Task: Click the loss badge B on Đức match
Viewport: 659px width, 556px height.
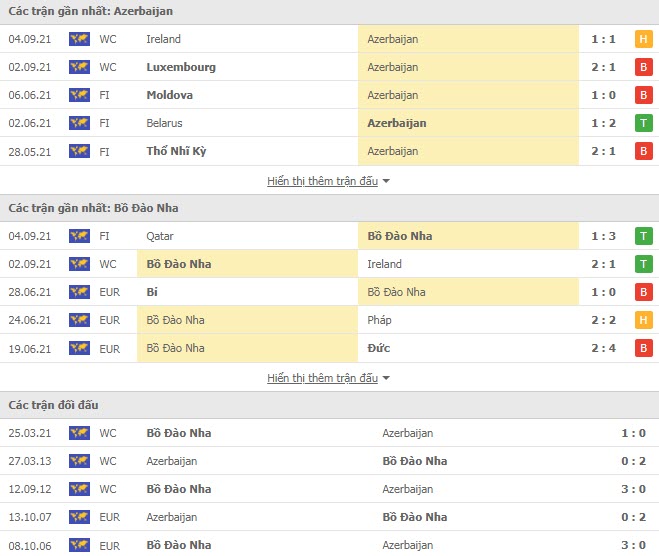Action: coord(643,348)
